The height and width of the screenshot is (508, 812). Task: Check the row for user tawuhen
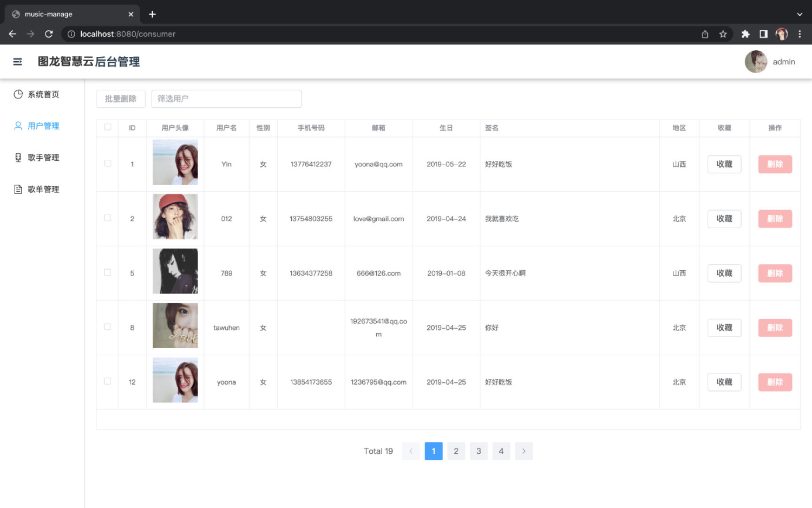coord(108,327)
